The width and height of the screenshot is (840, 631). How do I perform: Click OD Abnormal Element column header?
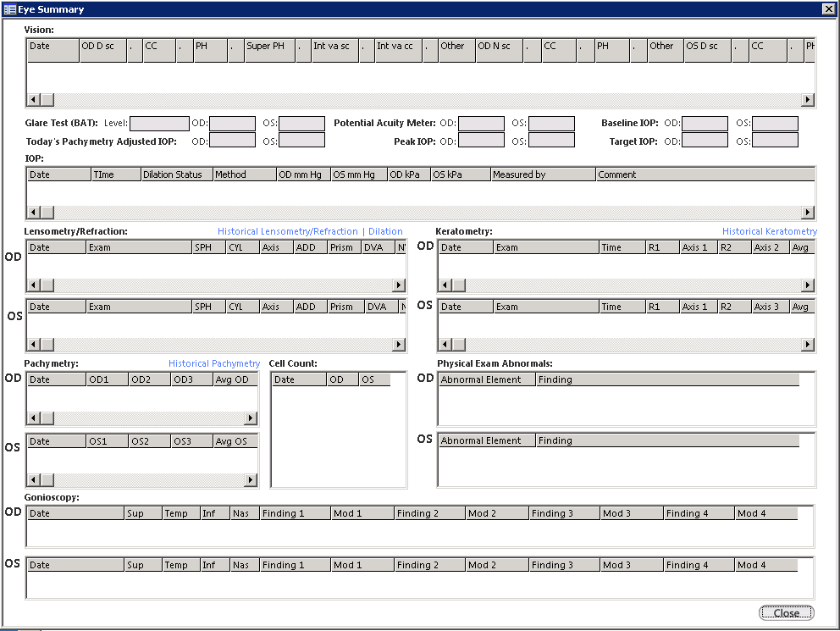click(x=487, y=379)
